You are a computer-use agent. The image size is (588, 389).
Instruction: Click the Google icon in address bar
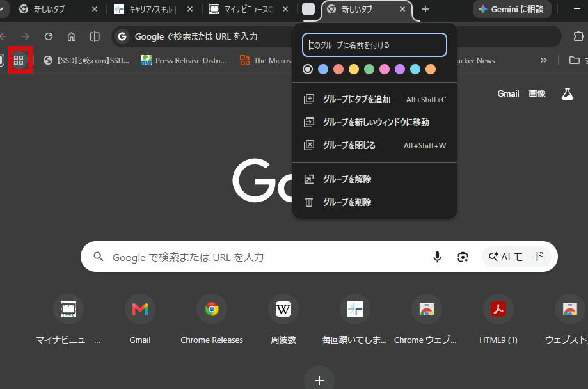(122, 36)
